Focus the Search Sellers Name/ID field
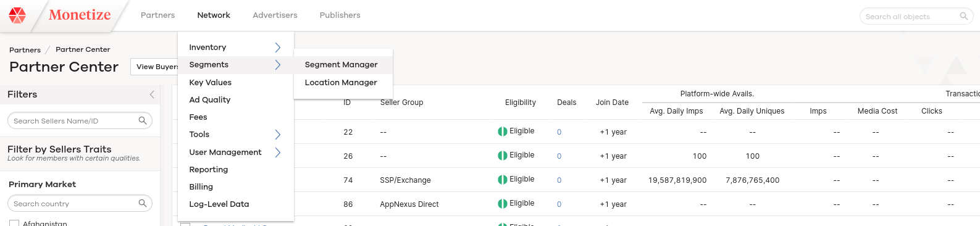The height and width of the screenshot is (226, 980). [x=80, y=121]
